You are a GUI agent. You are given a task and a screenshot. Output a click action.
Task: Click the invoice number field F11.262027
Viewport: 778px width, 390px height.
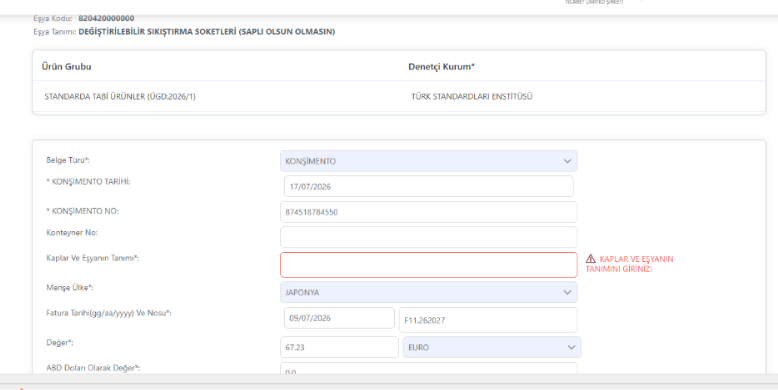[x=488, y=320]
